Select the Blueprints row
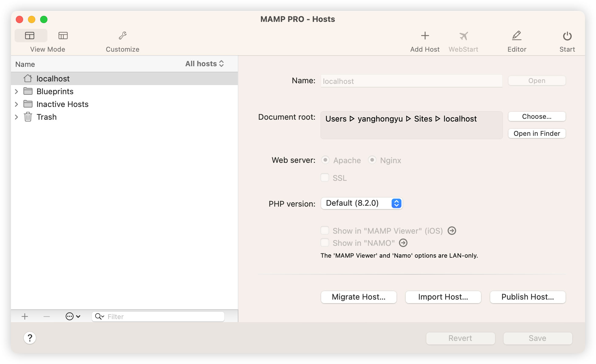 coord(124,91)
